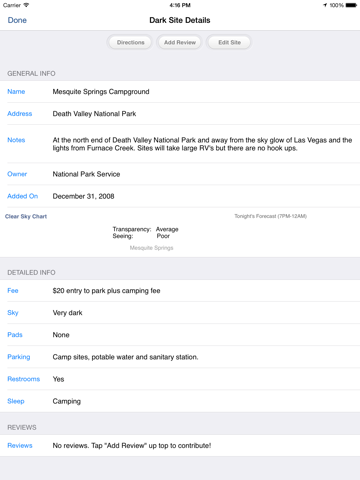360x480 pixels.
Task: Tap '$20 entry to park plus camping fee'
Action: coord(106,291)
